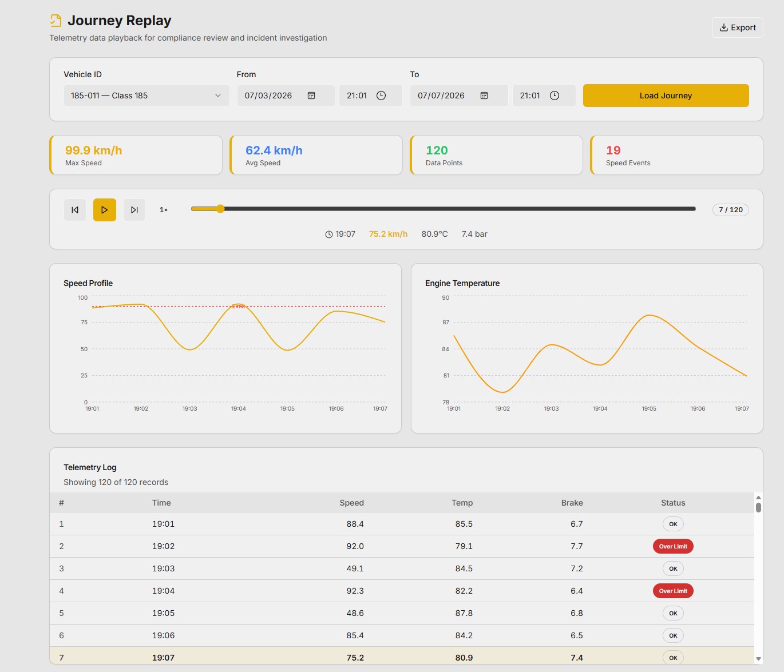The width and height of the screenshot is (784, 672).
Task: Start playback with the play button
Action: point(105,210)
